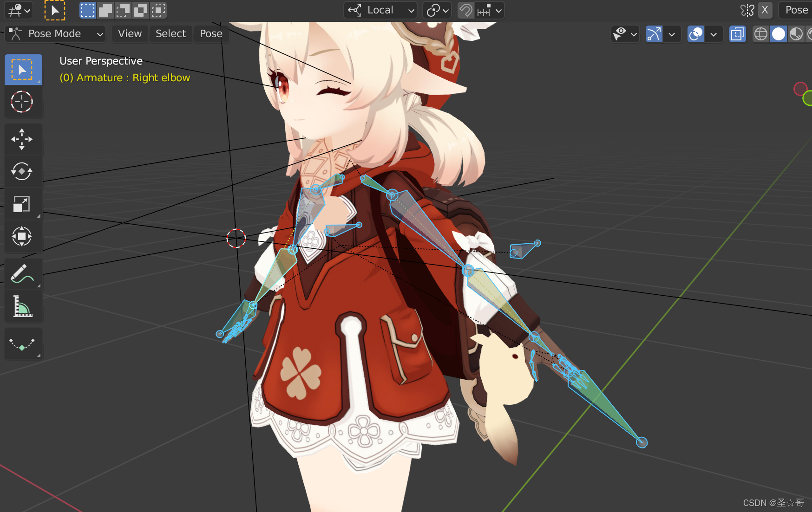Click the X-mirror pose icon
812x512 pixels.
(x=747, y=10)
